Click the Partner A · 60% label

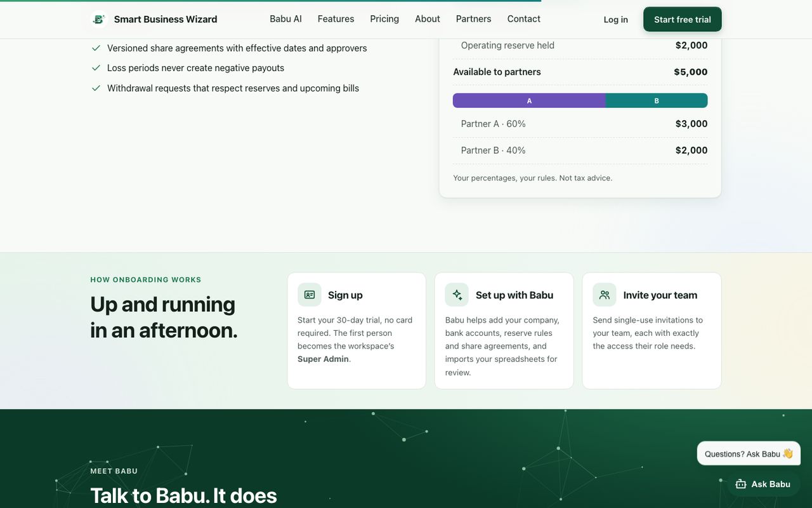[x=494, y=124]
